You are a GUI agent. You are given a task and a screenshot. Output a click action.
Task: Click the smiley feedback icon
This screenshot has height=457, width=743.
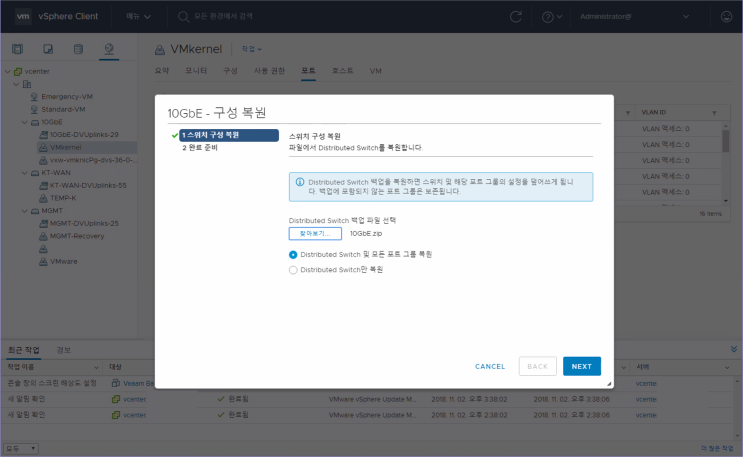click(x=726, y=17)
